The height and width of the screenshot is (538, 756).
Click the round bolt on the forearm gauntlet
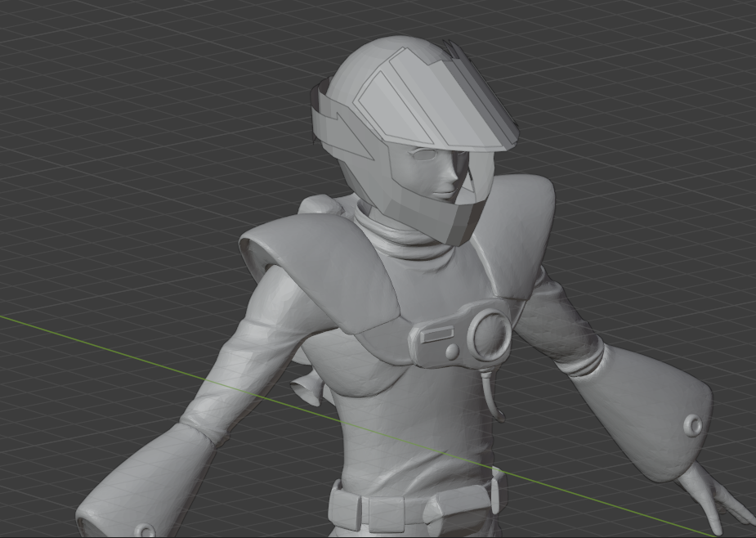[694, 424]
